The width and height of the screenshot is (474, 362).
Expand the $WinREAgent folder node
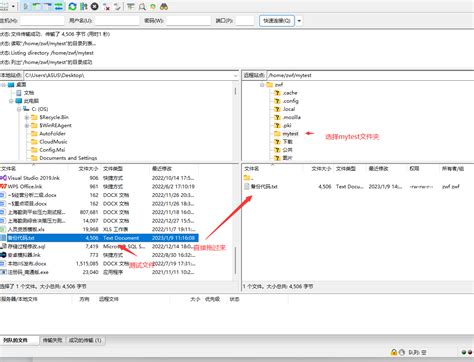tap(27, 126)
